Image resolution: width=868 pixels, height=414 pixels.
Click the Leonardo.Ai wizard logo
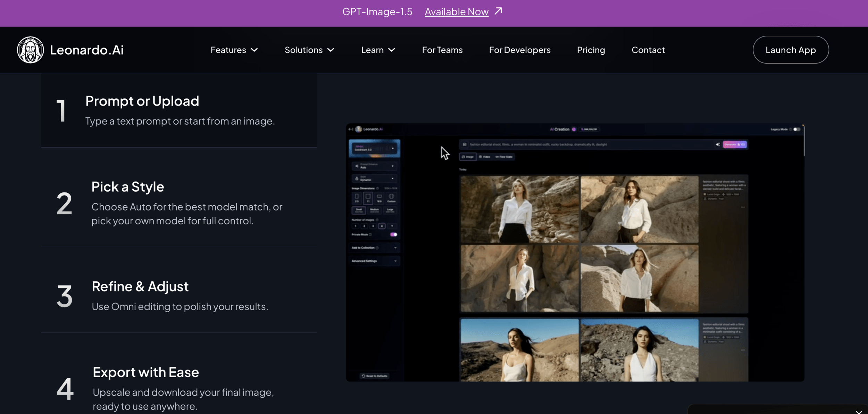click(30, 50)
